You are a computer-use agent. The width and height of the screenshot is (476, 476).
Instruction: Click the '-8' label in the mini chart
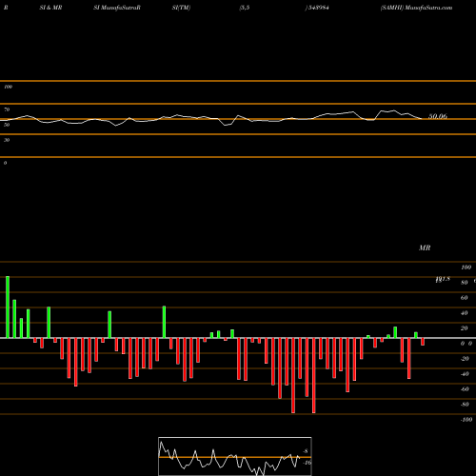click(x=306, y=451)
